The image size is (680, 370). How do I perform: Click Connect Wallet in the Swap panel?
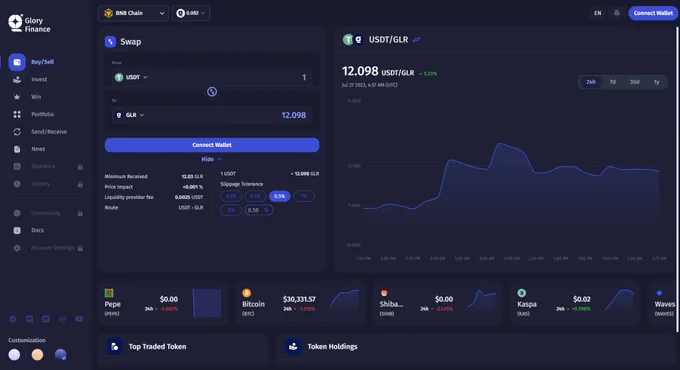(x=212, y=145)
